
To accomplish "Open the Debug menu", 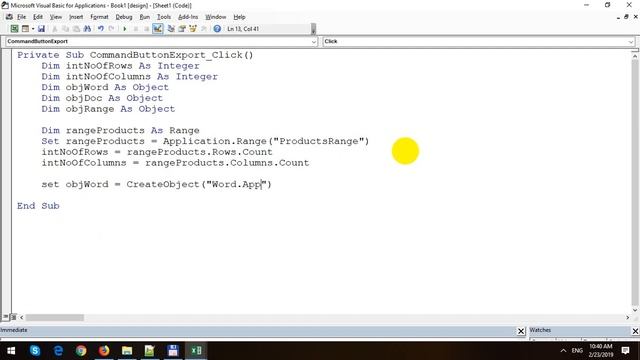I will pos(124,17).
